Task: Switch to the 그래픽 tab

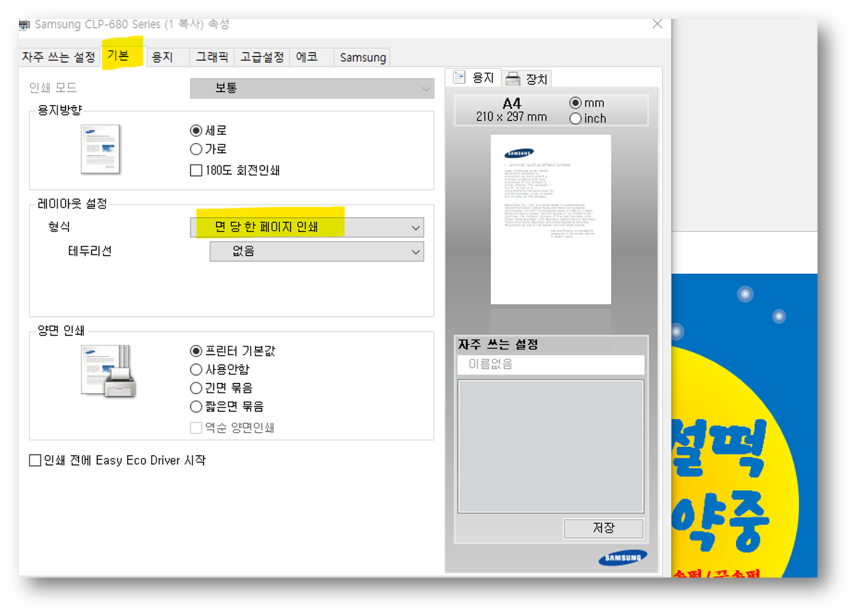Action: click(212, 57)
